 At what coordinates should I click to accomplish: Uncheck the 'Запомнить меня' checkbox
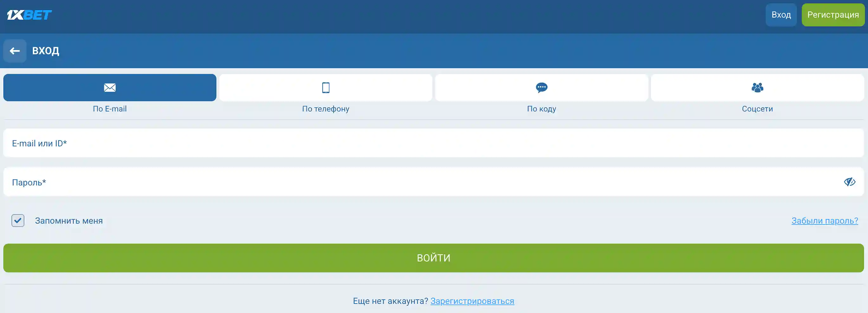tap(18, 221)
